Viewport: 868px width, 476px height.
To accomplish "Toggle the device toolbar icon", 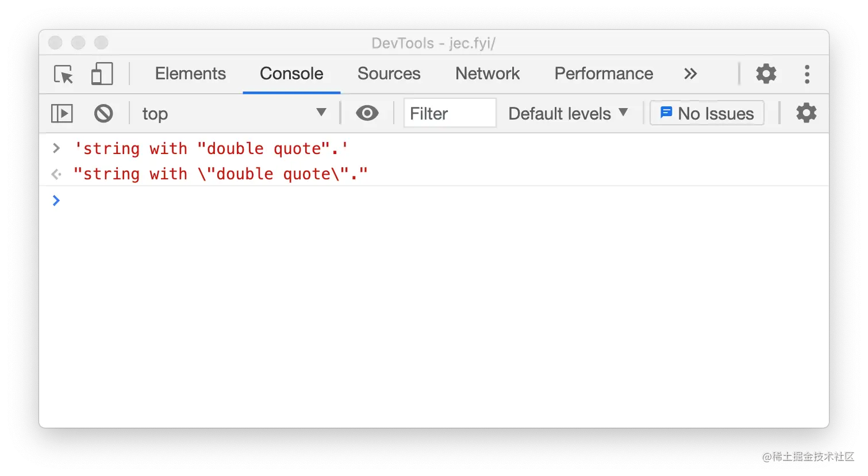I will click(x=102, y=74).
